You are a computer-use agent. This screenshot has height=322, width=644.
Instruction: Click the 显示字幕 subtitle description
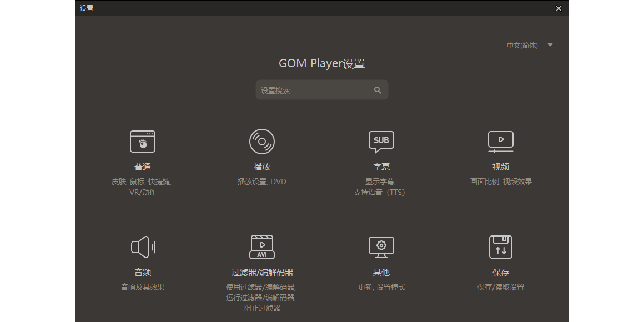[381, 181]
